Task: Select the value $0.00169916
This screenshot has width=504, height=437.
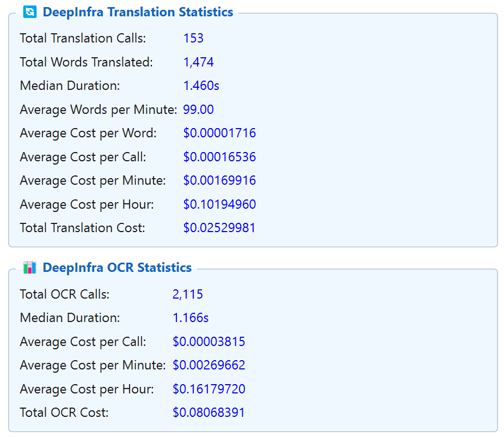Action: (219, 180)
